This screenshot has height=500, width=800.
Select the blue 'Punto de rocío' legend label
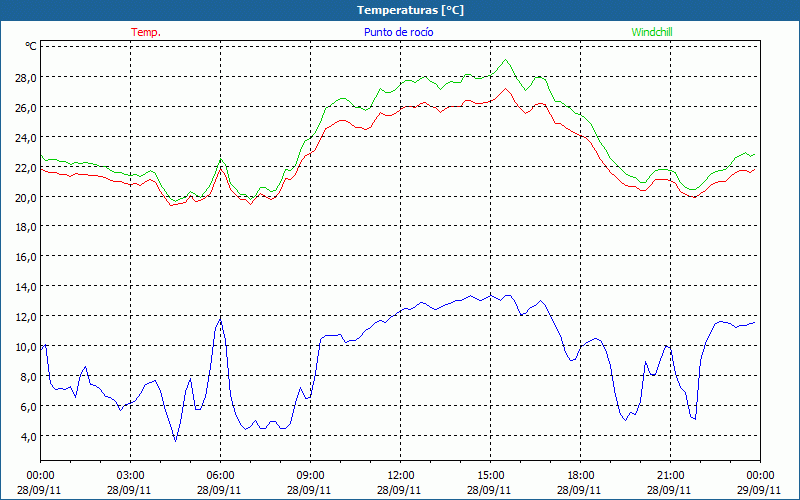tap(398, 32)
